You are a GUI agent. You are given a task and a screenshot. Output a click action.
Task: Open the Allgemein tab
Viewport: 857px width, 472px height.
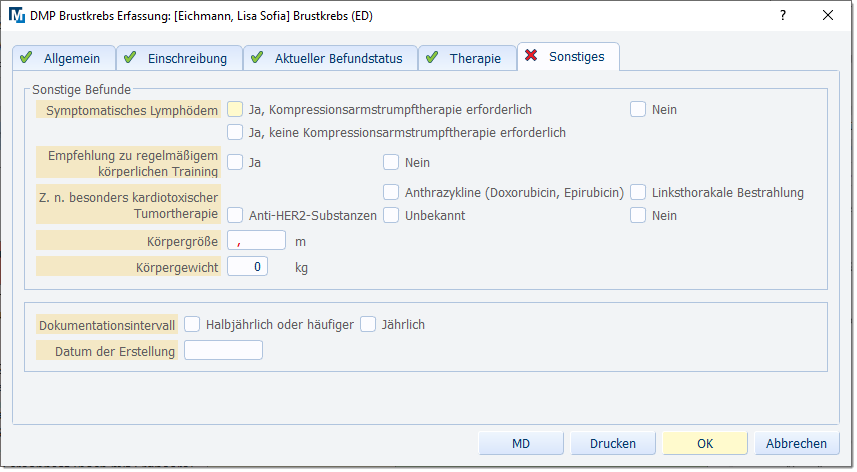click(64, 58)
